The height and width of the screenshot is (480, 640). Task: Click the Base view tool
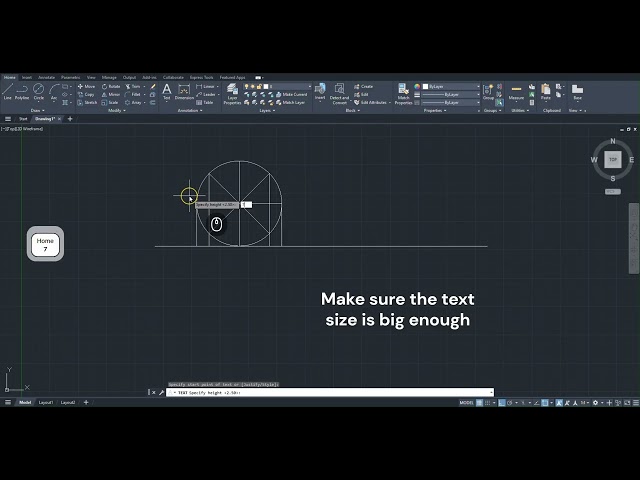coord(577,91)
